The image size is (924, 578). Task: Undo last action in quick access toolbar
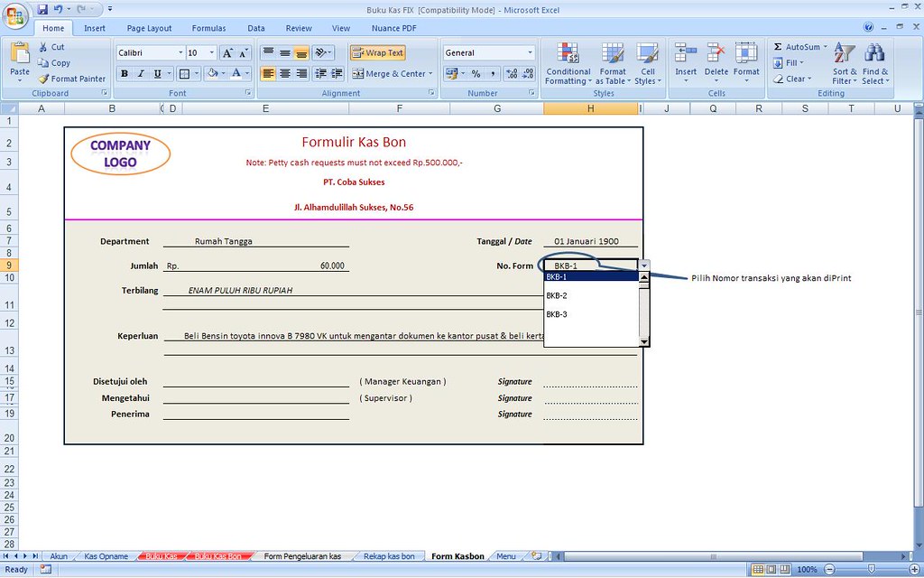pyautogui.click(x=58, y=9)
